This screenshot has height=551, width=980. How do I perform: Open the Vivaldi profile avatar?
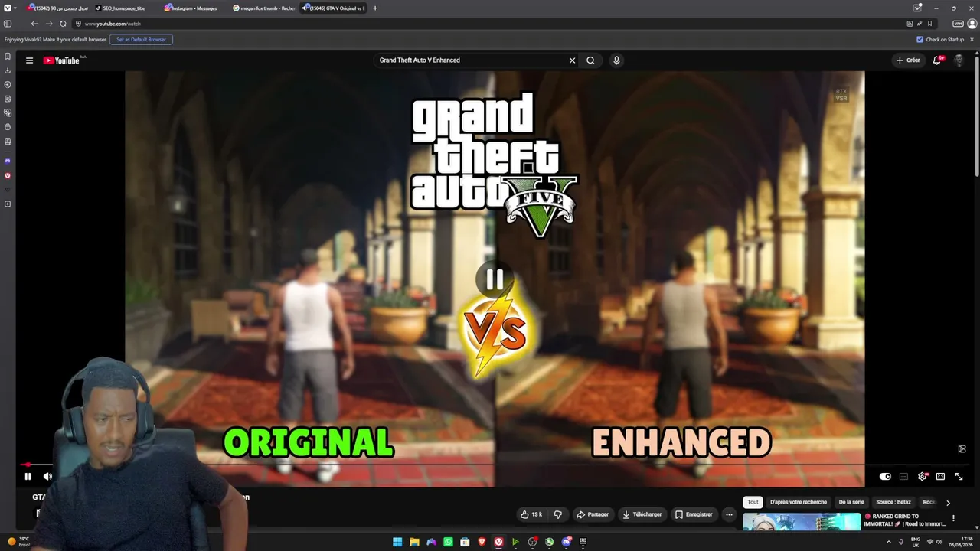972,24
